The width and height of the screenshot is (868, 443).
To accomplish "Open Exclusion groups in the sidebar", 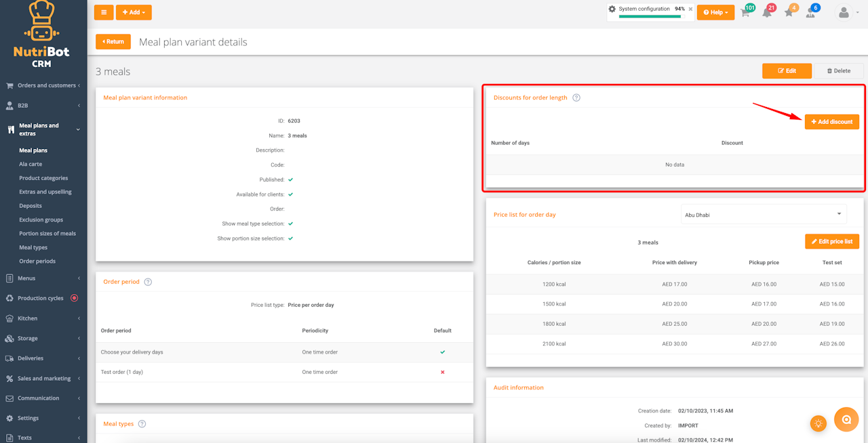I will [x=41, y=219].
